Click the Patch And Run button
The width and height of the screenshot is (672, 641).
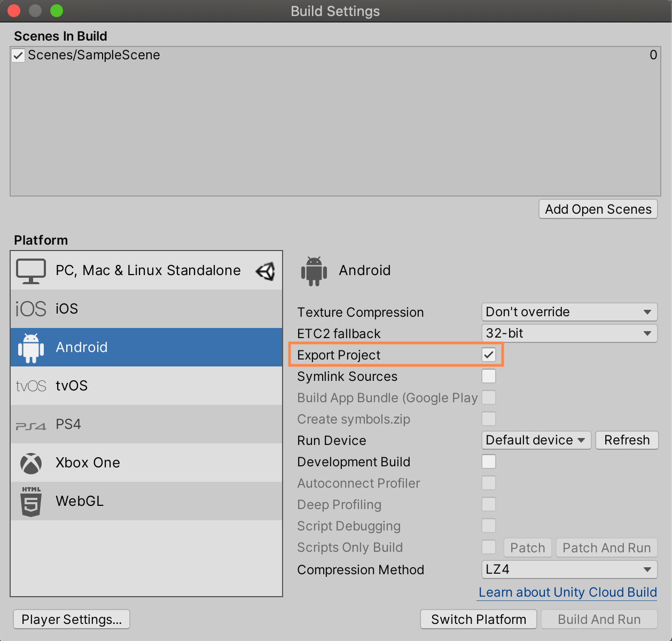click(607, 548)
